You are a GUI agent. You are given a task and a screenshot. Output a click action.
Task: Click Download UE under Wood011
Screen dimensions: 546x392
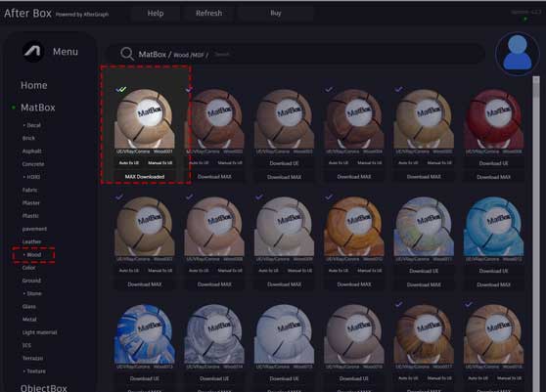[424, 271]
